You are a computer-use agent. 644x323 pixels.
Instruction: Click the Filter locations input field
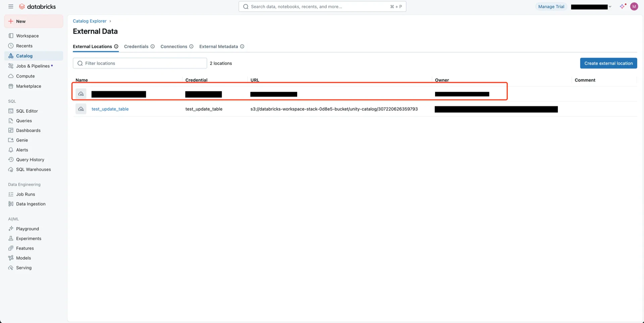pyautogui.click(x=140, y=63)
